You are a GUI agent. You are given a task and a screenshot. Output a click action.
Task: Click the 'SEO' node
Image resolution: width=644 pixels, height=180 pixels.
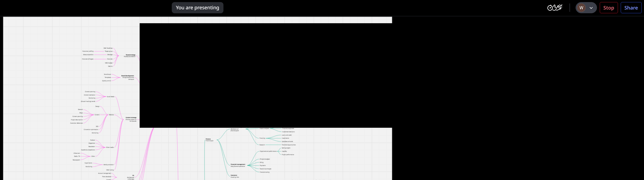97,126
